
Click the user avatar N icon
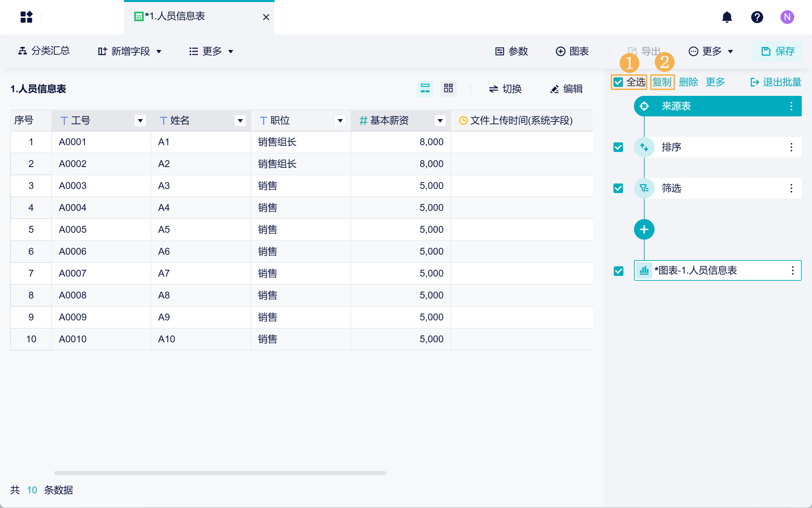coord(787,17)
